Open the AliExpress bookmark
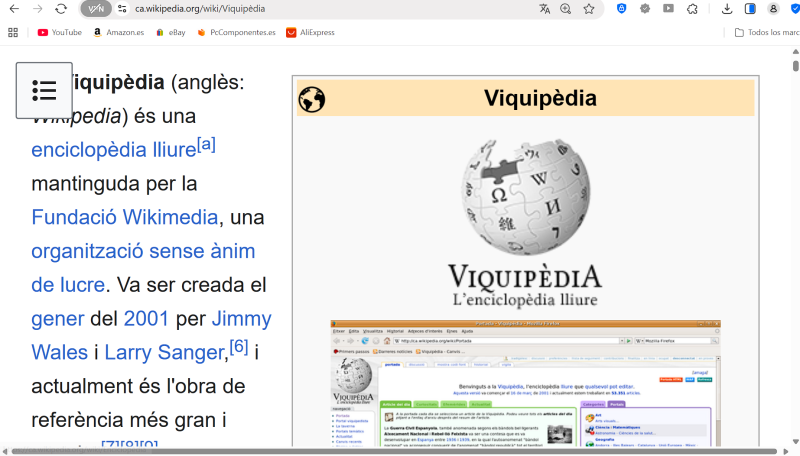This screenshot has width=800, height=456. point(310,32)
